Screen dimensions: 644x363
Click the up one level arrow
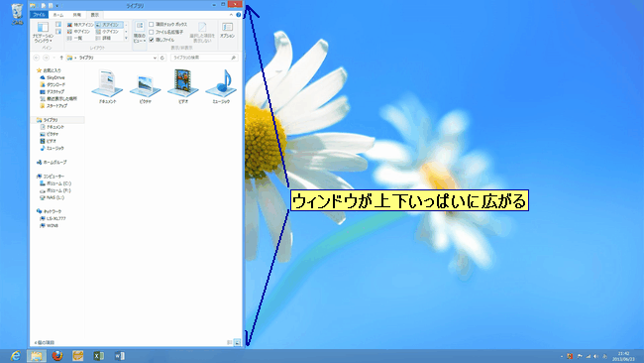coord(61,58)
